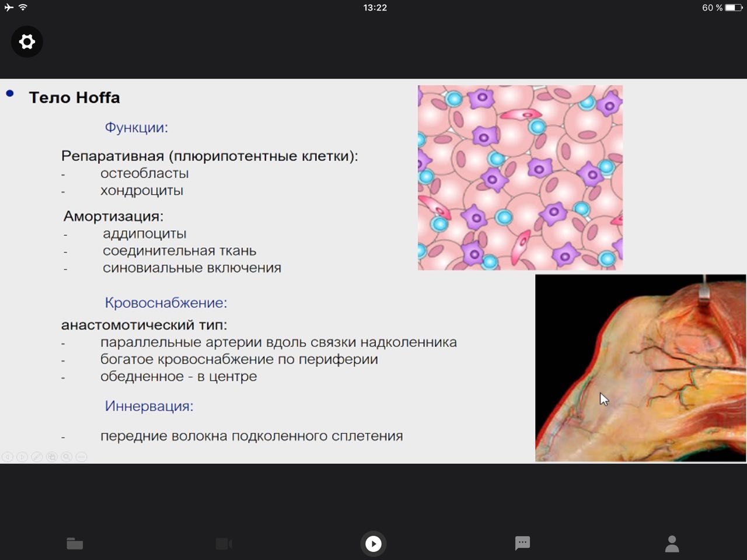Click the 'остеобласты' list item
Viewport: 747px width, 560px height.
pyautogui.click(x=144, y=173)
